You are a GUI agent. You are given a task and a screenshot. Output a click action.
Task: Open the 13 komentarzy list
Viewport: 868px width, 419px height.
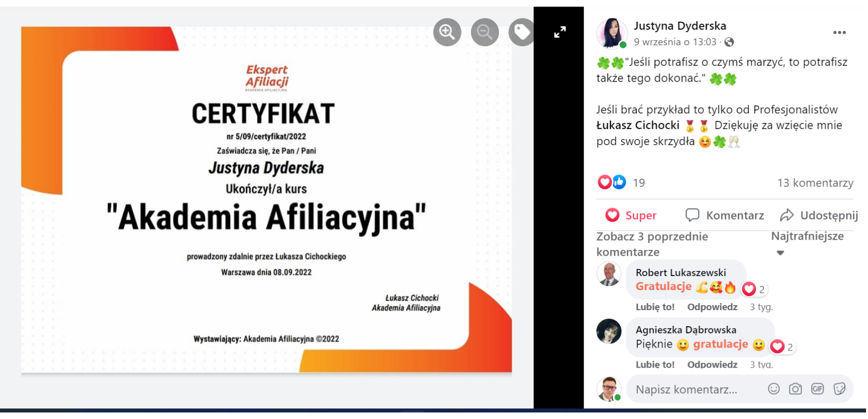815,183
